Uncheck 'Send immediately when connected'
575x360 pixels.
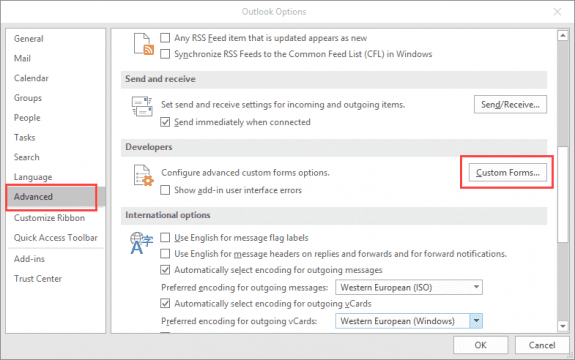165,122
